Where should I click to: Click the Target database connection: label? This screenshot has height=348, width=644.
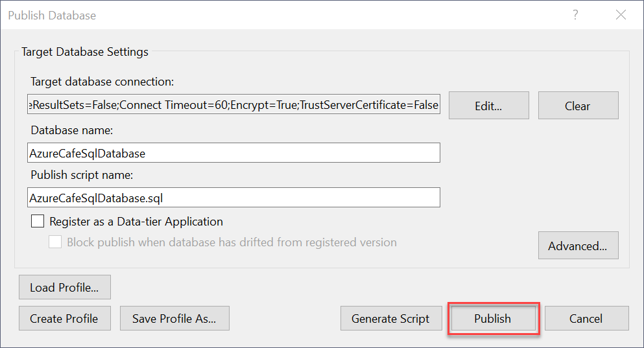[x=102, y=82]
